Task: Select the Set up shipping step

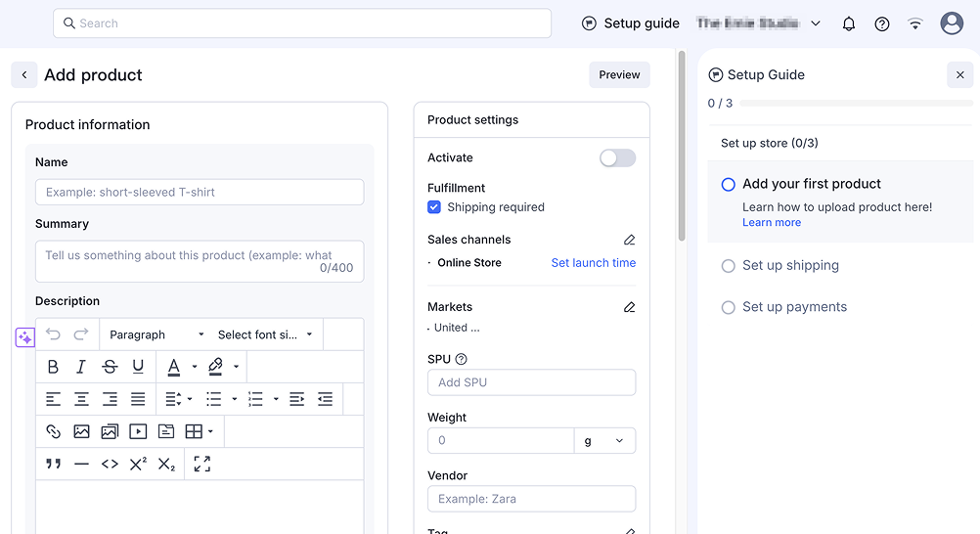Action: 790,265
